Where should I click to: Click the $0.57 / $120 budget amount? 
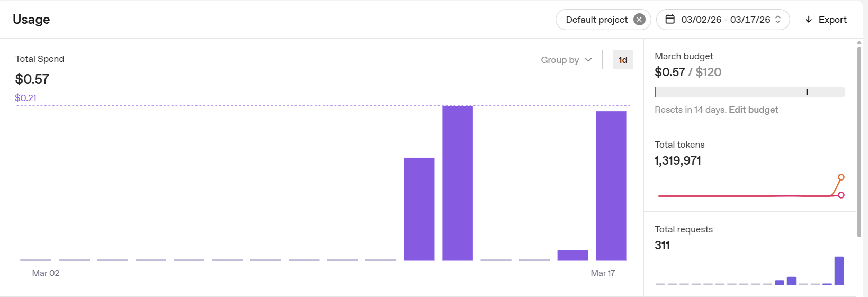pos(688,72)
